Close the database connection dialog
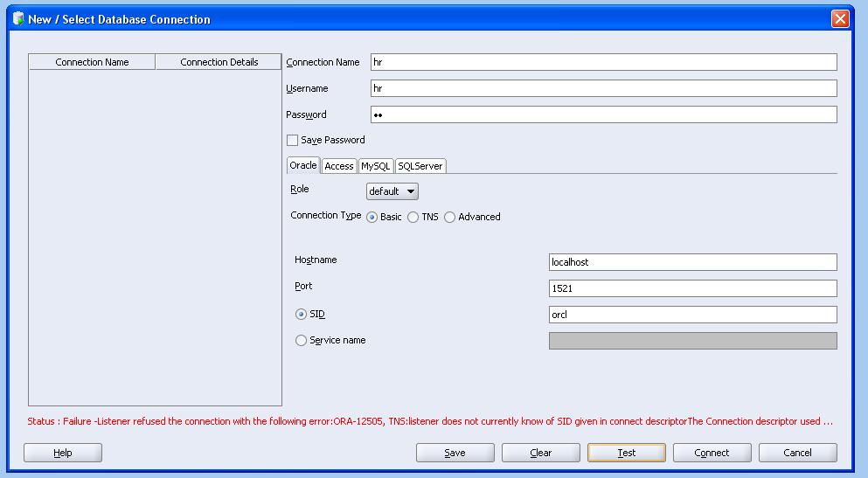 click(x=840, y=19)
